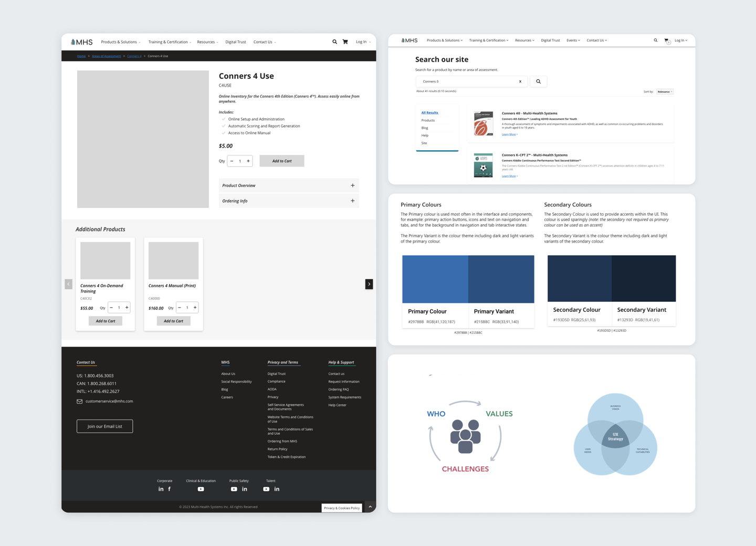Viewport: 756px width, 546px height.
Task: Expand the Ordering Info section
Action: [289, 201]
